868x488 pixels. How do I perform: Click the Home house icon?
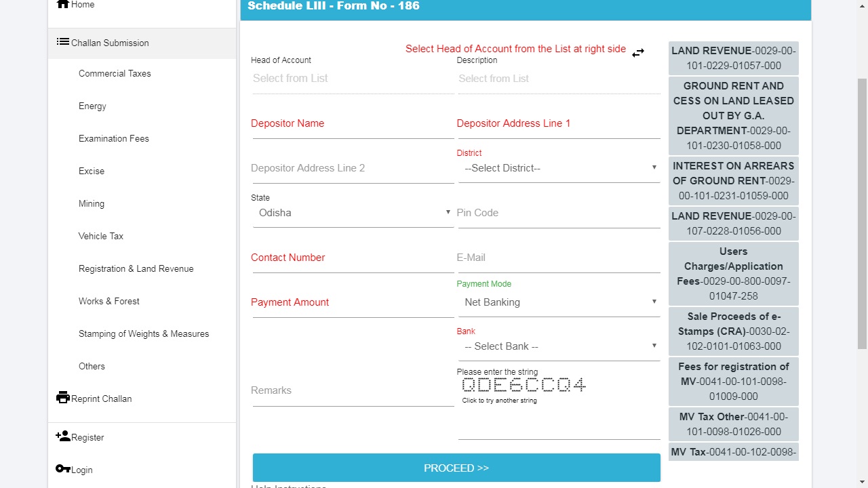click(63, 4)
